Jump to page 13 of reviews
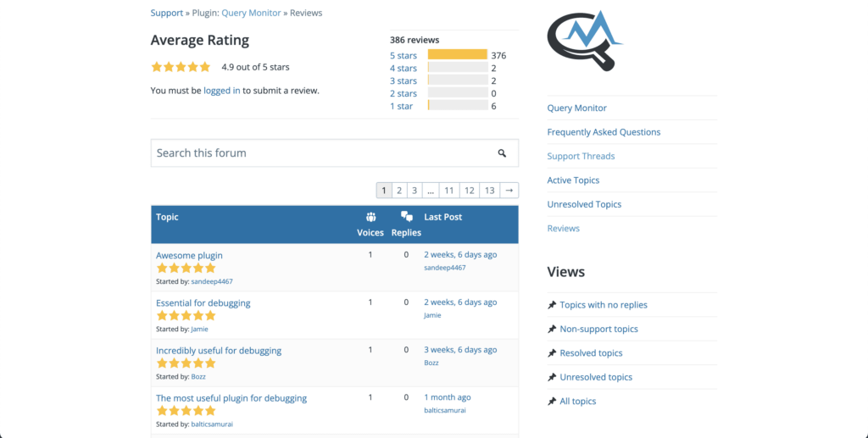This screenshot has width=868, height=438. pos(489,191)
